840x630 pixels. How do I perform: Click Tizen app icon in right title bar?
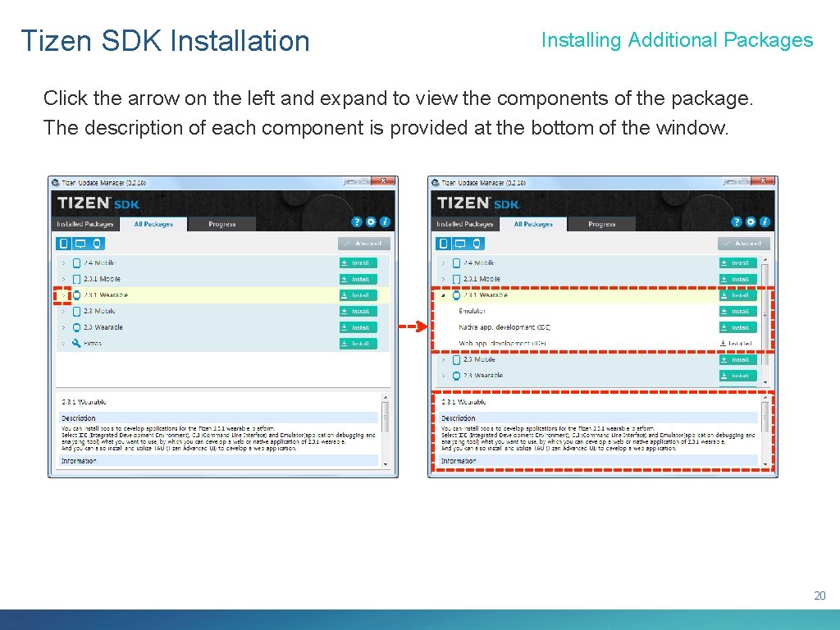coord(435,183)
